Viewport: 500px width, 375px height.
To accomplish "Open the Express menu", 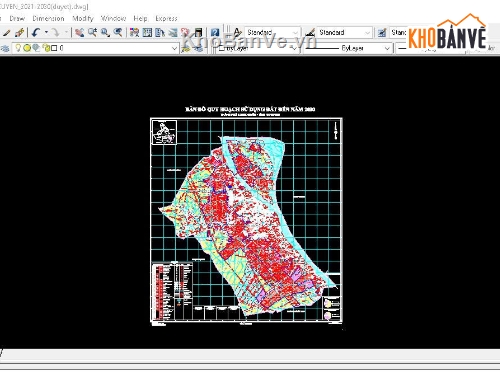I will (166, 18).
